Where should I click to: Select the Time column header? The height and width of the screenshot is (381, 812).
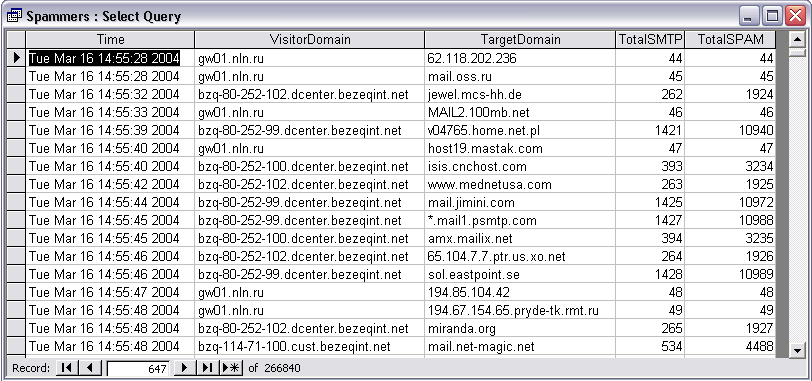pos(110,39)
